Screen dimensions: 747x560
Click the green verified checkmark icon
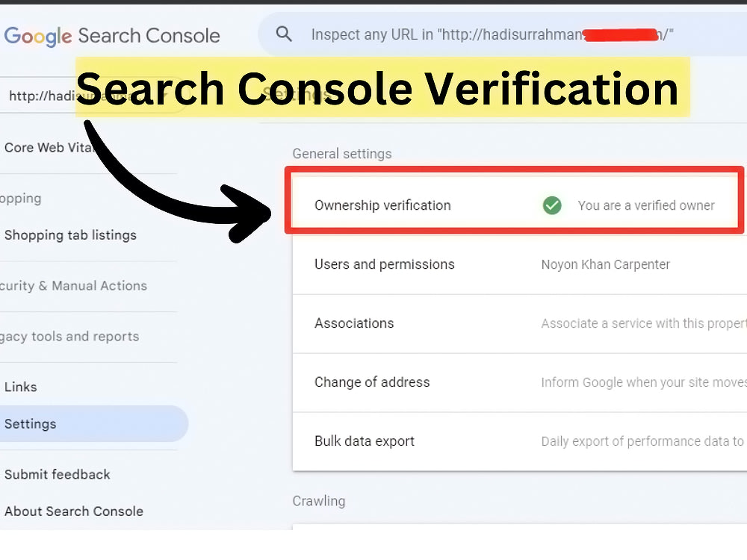(x=552, y=205)
